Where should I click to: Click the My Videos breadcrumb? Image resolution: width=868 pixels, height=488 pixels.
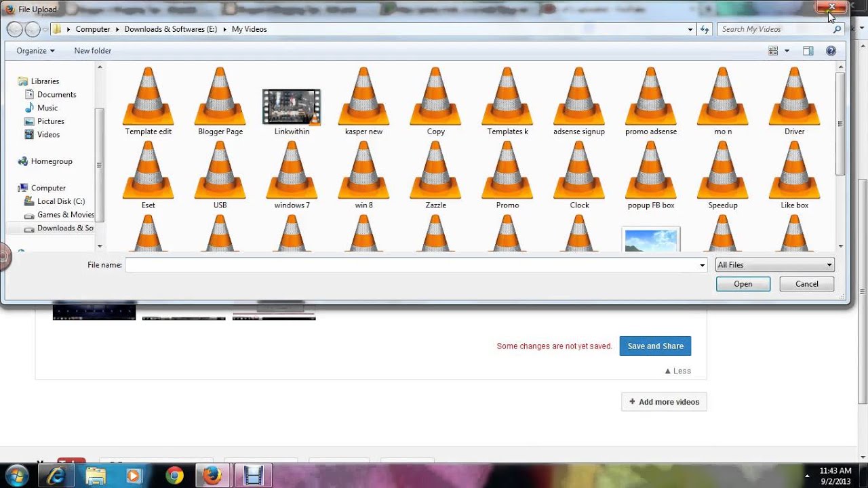coord(250,29)
